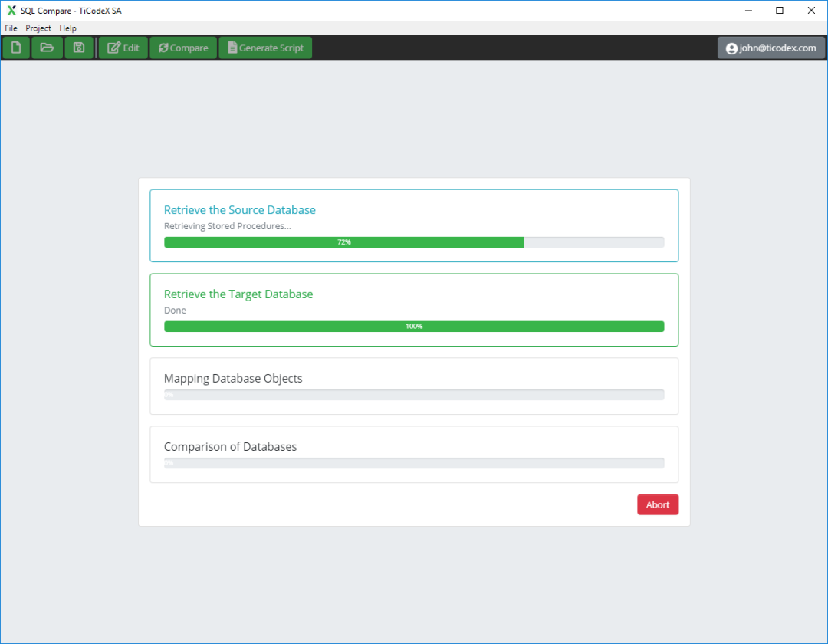Open the Project menu
This screenshot has height=644, width=828.
[38, 28]
